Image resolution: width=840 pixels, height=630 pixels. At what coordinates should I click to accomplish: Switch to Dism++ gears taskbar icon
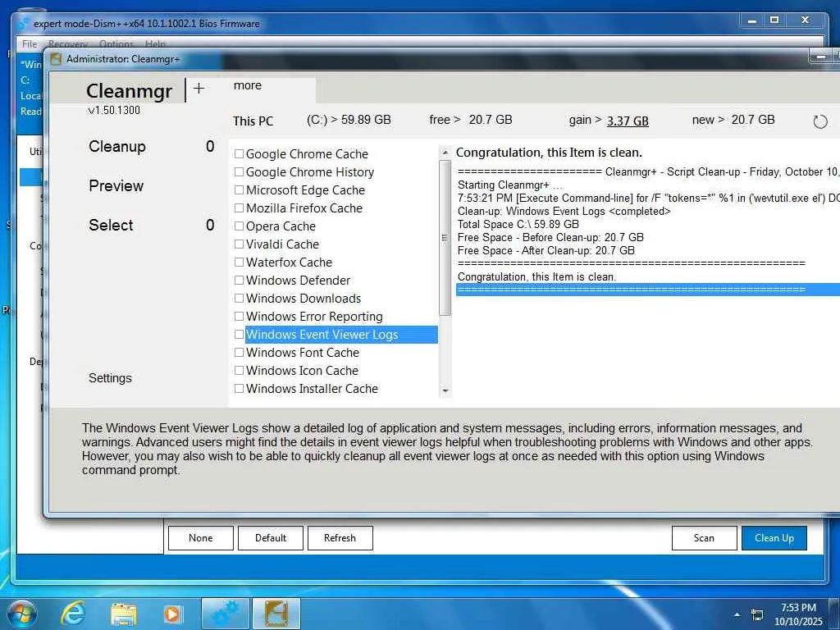click(226, 614)
